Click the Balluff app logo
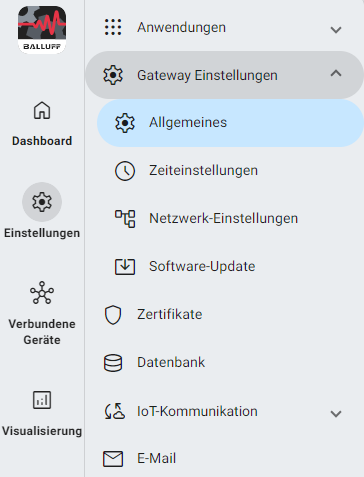The height and width of the screenshot is (477, 364). point(42,30)
